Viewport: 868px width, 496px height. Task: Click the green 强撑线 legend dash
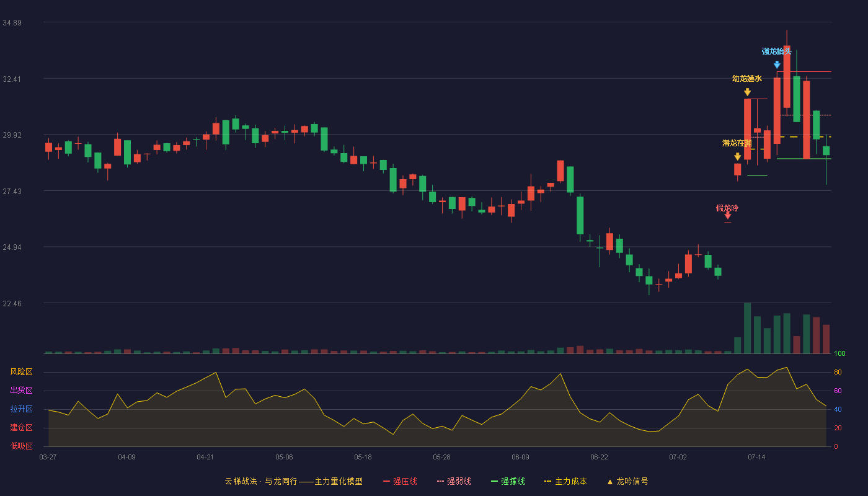coord(494,482)
